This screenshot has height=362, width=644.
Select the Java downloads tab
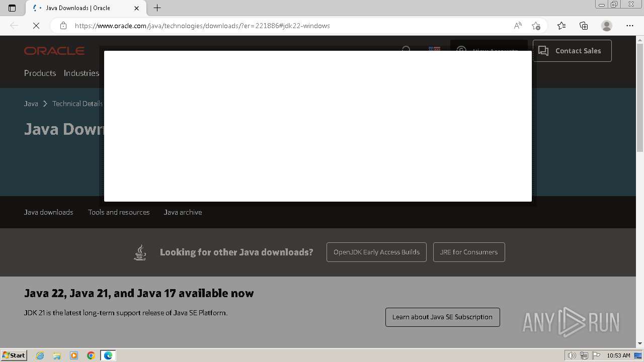coord(49,212)
